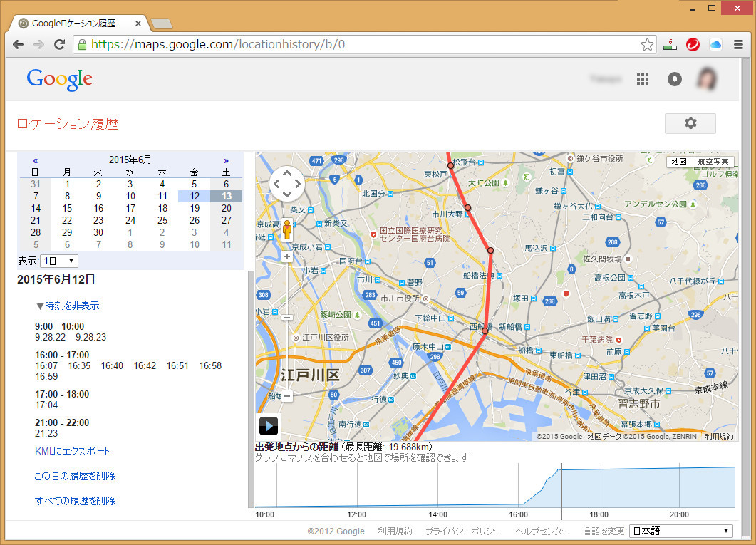
Task: Open a new browser tab
Action: 162,24
